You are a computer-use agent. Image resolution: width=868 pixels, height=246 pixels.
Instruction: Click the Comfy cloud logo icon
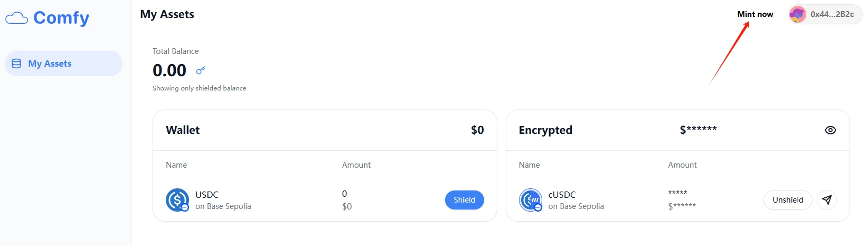[x=16, y=19]
